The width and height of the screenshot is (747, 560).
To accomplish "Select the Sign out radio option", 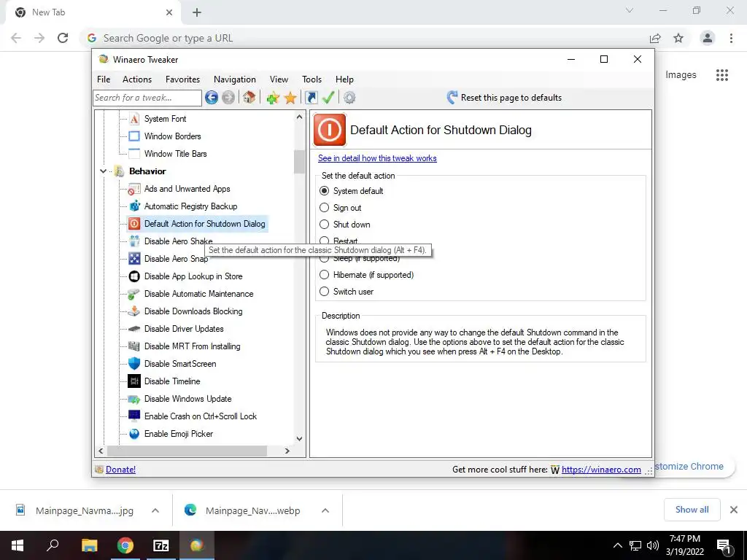I will click(325, 208).
